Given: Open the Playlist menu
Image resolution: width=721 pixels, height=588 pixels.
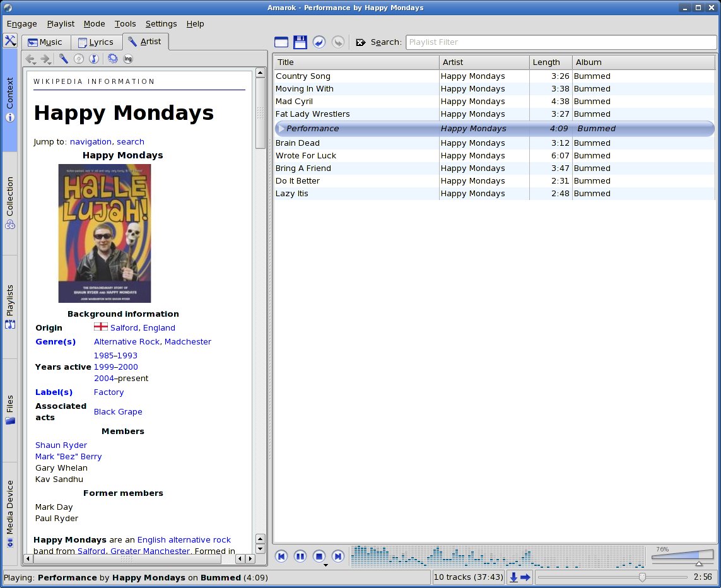Looking at the screenshot, I should pos(61,24).
